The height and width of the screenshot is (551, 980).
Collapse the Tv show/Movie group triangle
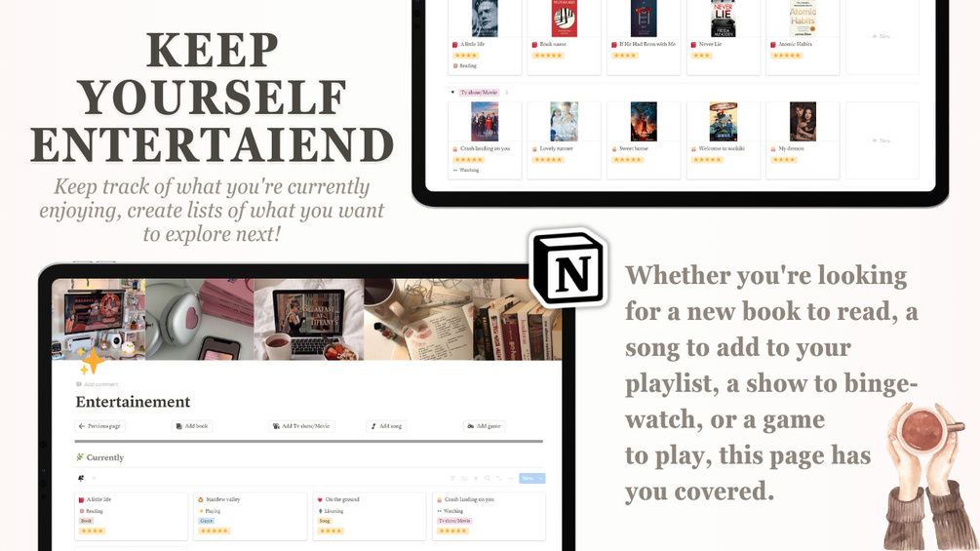pos(452,93)
